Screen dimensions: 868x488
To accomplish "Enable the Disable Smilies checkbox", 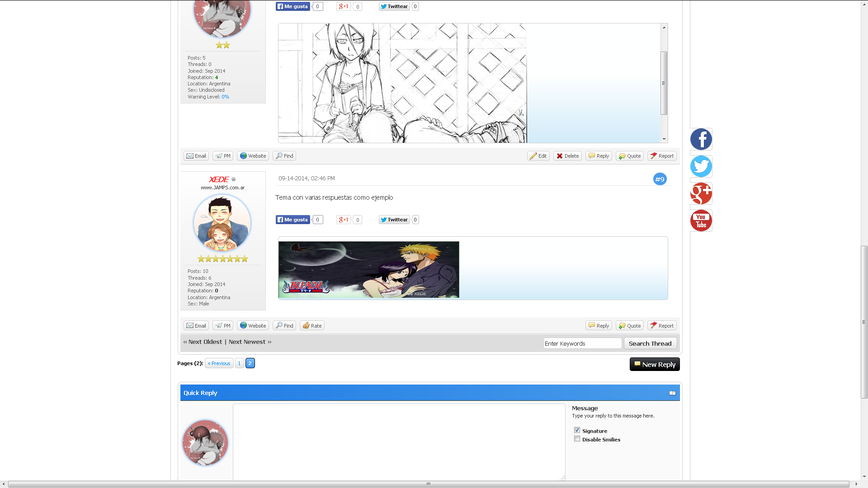I will [x=577, y=439].
